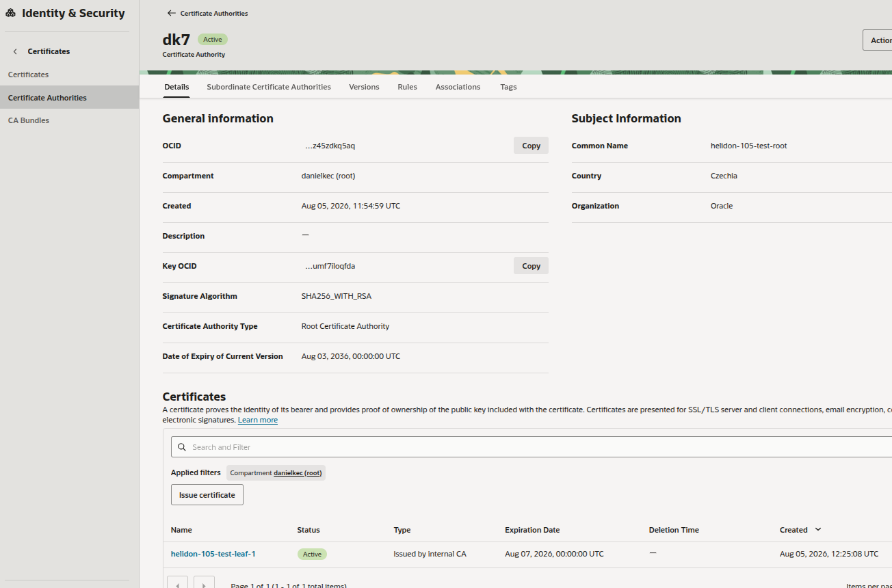Click the Root Certificate Authority value

point(345,326)
